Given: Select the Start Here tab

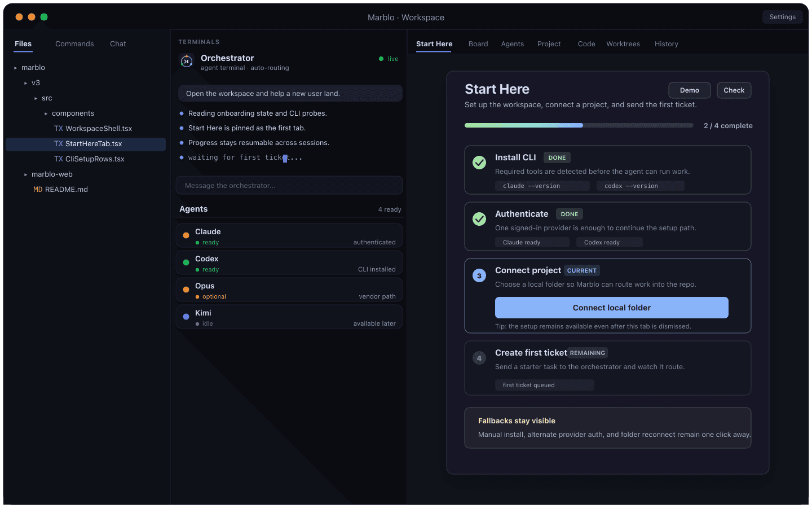Looking at the screenshot, I should pyautogui.click(x=434, y=44).
